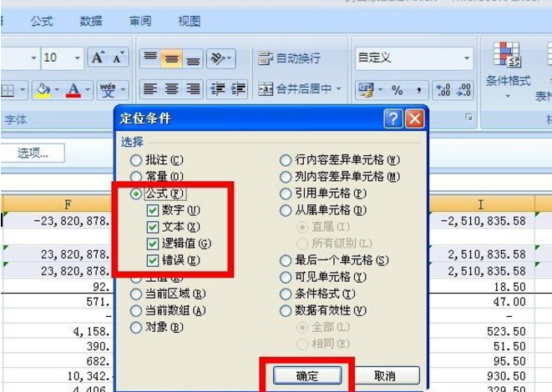552x392 pixels.
Task: Select 当前区域(R) radio option
Action: pos(168,294)
